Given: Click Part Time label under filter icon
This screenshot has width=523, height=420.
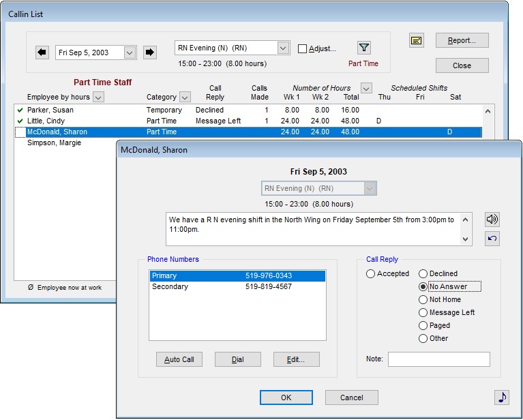Looking at the screenshot, I should click(363, 63).
